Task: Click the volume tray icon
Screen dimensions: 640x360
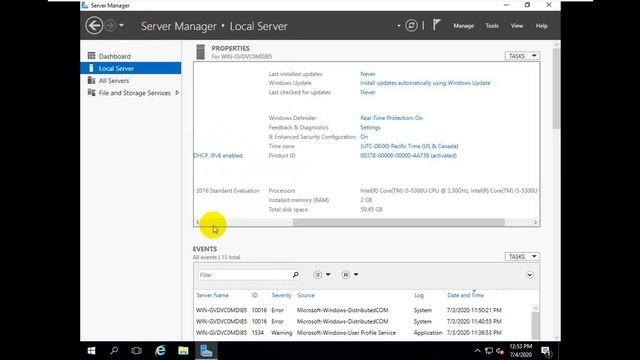Action: tap(500, 351)
